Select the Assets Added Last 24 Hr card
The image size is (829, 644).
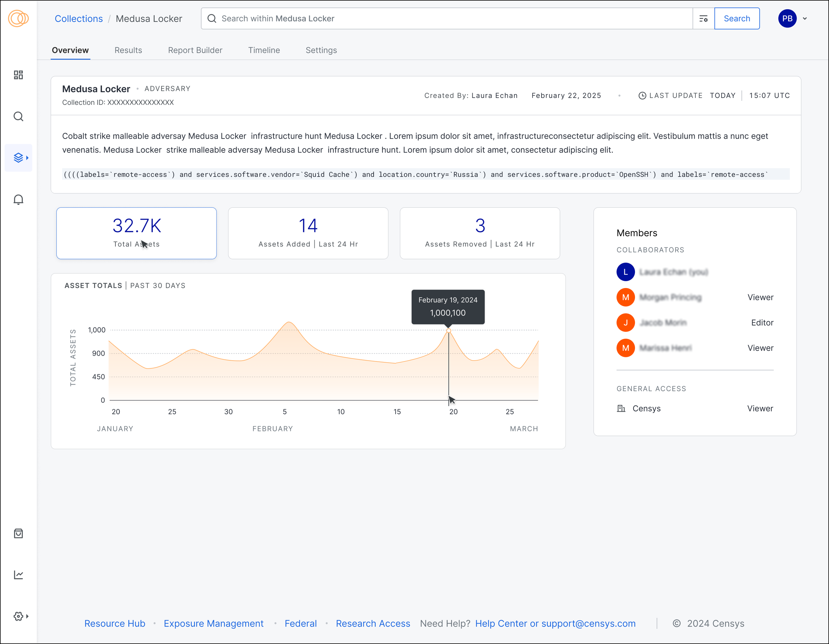coord(308,233)
